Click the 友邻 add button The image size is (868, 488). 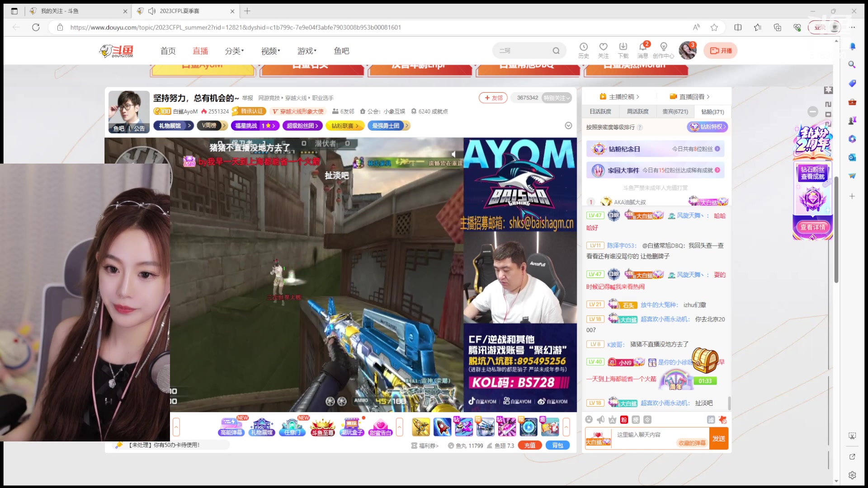click(493, 98)
